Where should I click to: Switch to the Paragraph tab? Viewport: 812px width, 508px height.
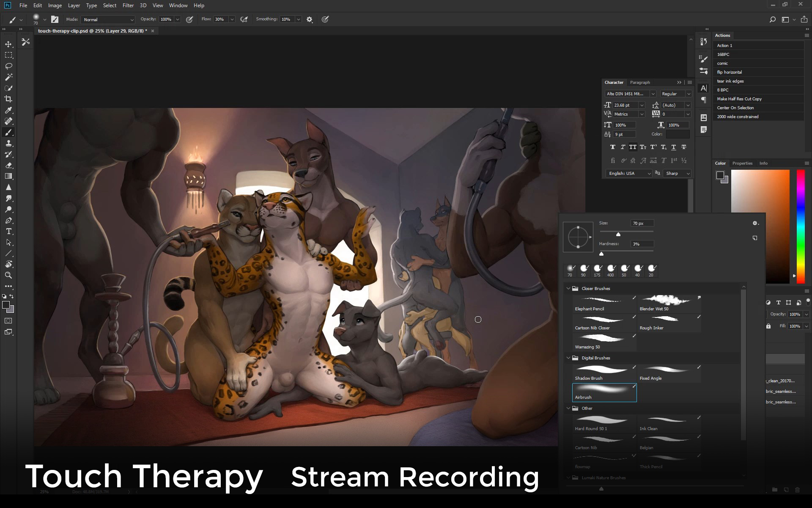[x=639, y=83]
